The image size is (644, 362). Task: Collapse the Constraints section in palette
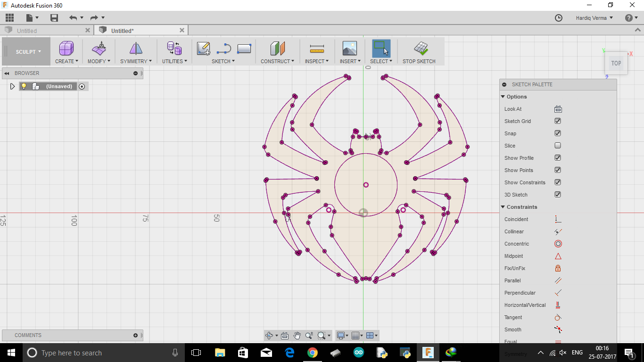[x=503, y=207]
